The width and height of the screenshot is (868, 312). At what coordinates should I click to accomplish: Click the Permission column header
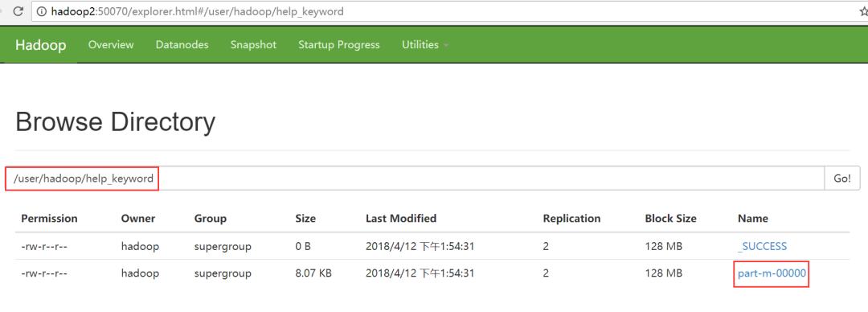pos(49,219)
